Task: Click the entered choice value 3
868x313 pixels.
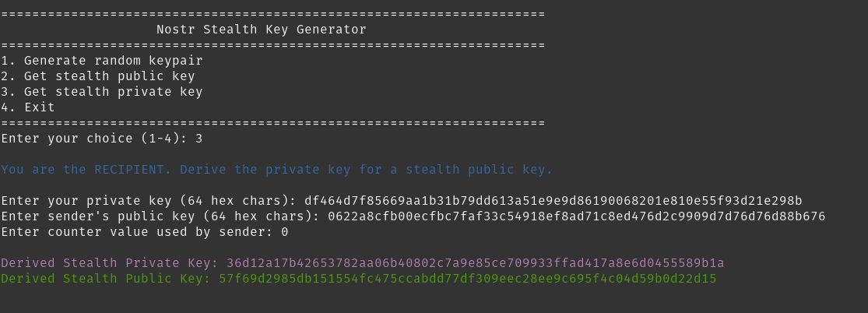Action: 199,139
